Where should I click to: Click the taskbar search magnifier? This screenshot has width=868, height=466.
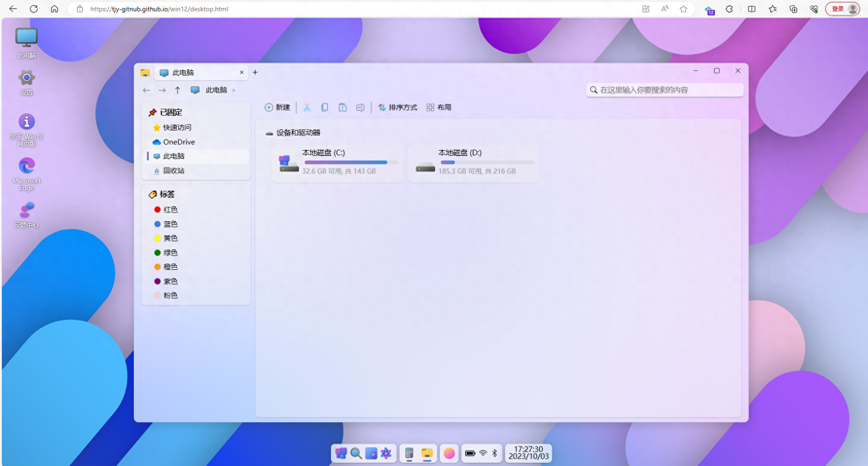point(356,453)
